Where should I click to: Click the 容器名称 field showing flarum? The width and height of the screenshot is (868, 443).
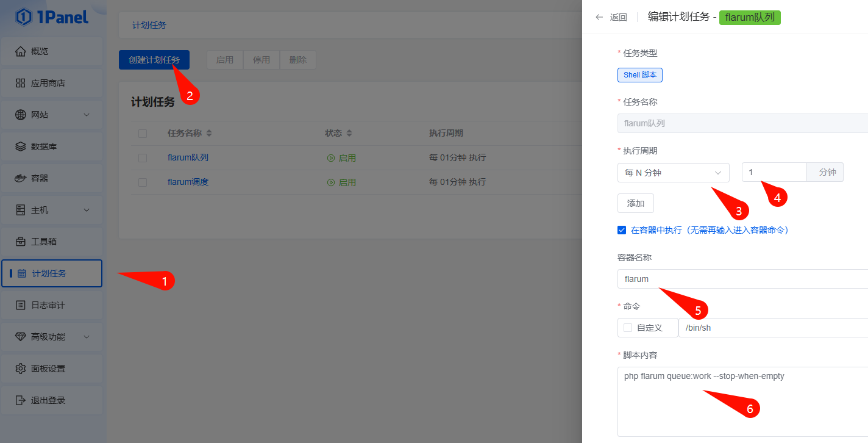[x=742, y=279]
